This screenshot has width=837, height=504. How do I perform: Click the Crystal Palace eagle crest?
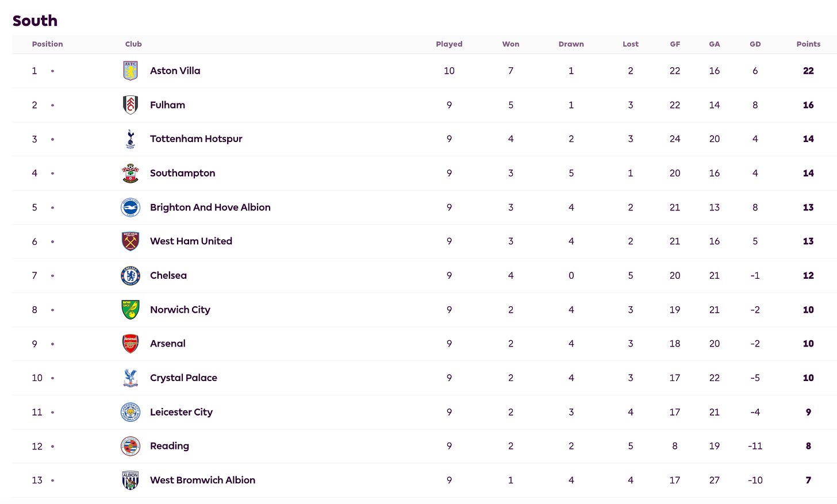pyautogui.click(x=130, y=378)
